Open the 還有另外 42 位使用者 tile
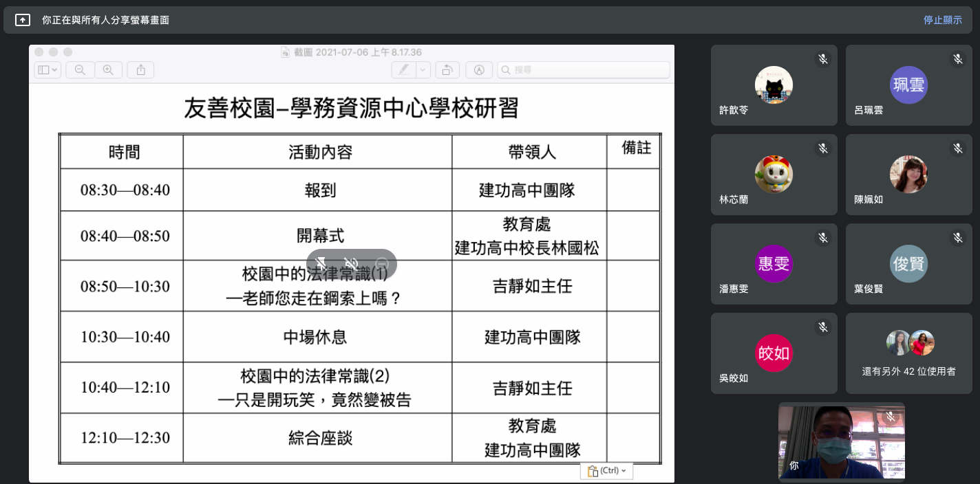The width and height of the screenshot is (980, 484). [x=908, y=353]
